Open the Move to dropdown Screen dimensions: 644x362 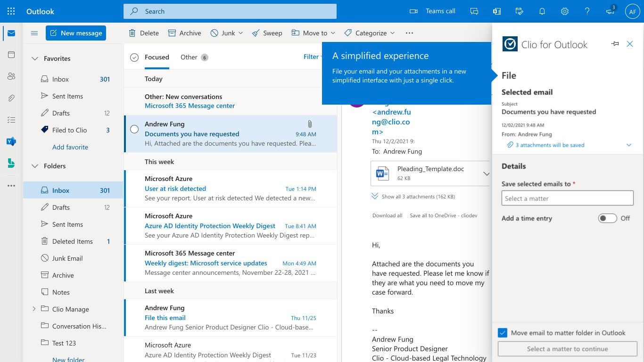point(313,33)
